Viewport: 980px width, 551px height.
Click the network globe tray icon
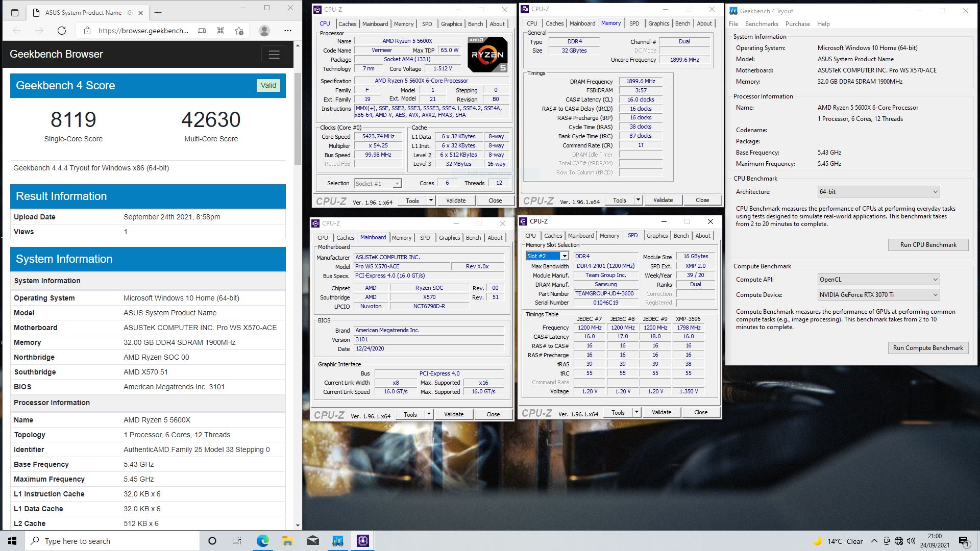tap(899, 541)
